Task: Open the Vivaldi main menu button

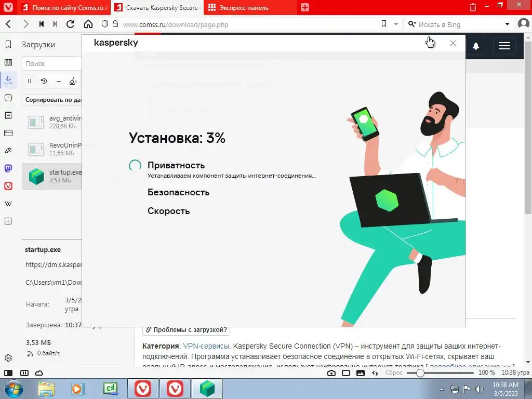Action: 8,7
